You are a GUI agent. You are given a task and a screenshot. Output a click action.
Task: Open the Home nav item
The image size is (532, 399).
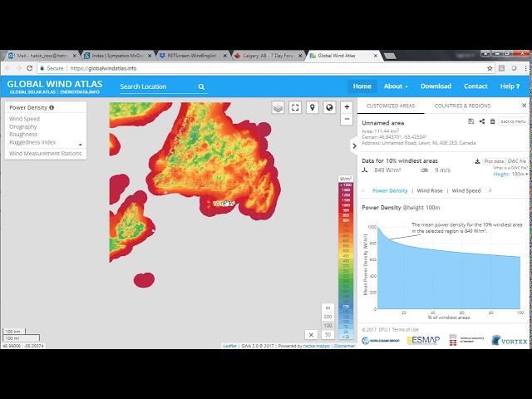coord(362,86)
